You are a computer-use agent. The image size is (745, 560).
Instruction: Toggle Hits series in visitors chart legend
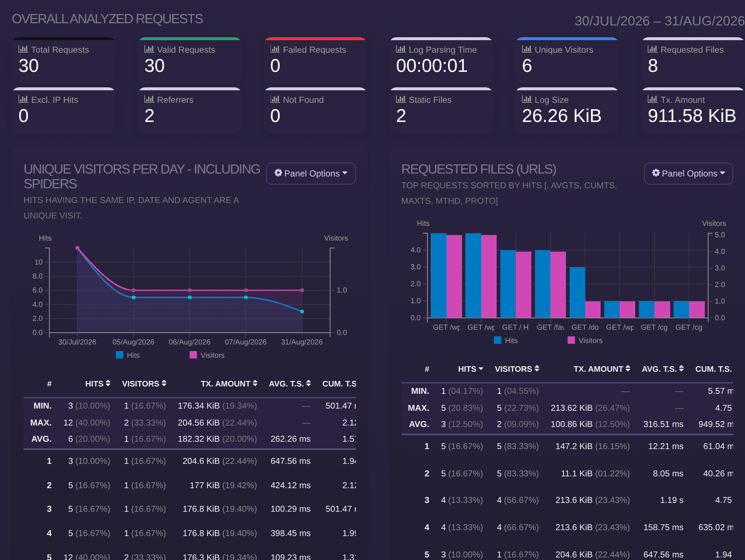pyautogui.click(x=128, y=355)
